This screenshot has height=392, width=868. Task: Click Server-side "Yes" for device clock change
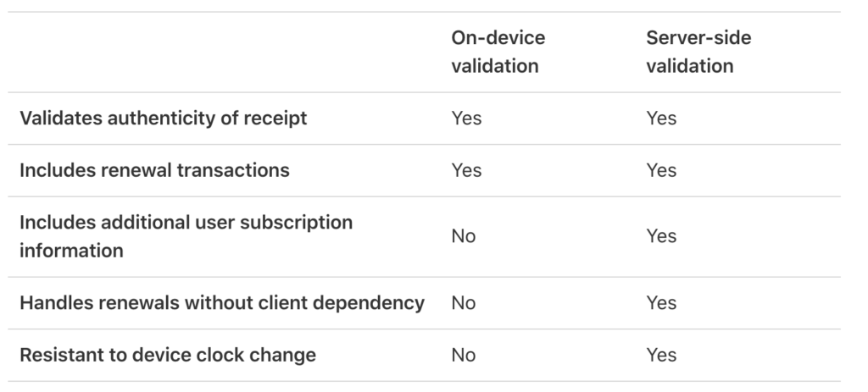pos(661,355)
